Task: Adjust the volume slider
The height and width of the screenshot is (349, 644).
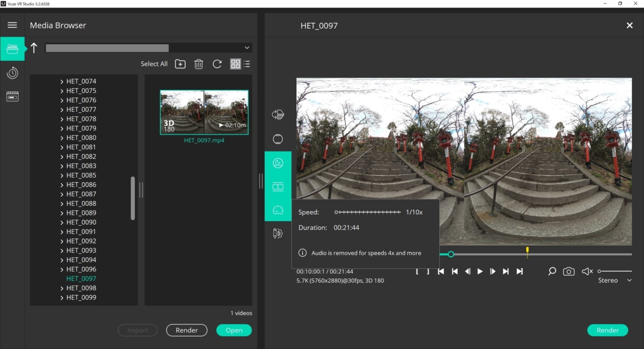Action: 614,271
